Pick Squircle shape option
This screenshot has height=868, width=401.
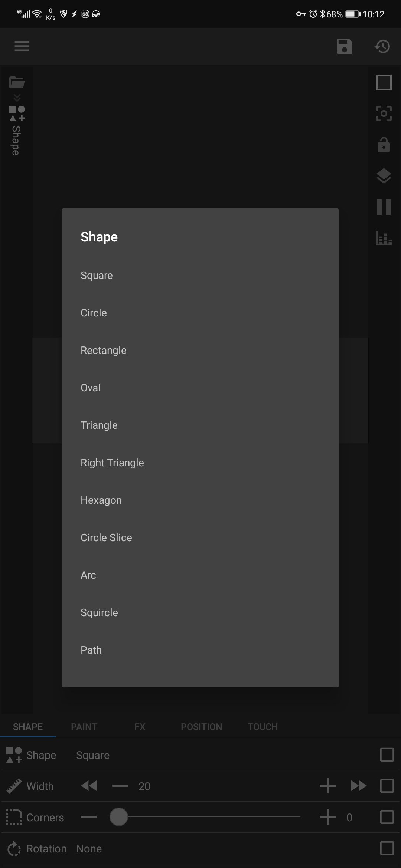[x=99, y=613]
